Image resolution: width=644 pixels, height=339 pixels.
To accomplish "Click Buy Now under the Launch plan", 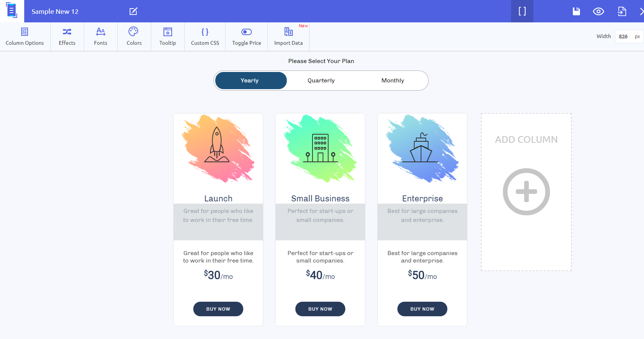I will coord(218,309).
